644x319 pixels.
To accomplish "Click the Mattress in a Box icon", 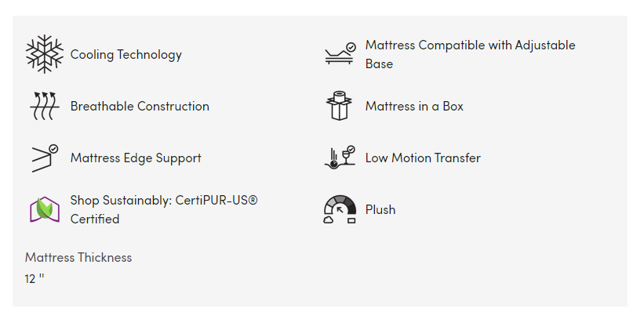I will click(x=340, y=106).
